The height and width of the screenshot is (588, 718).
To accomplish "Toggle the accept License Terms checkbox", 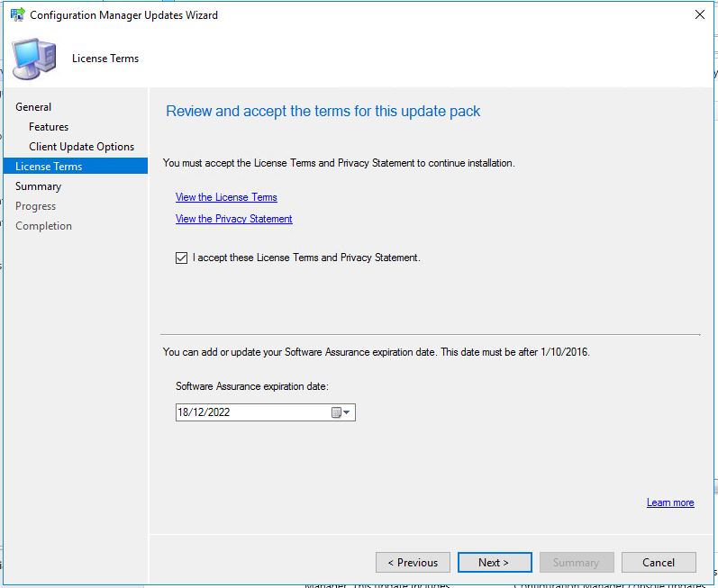I will pos(181,258).
